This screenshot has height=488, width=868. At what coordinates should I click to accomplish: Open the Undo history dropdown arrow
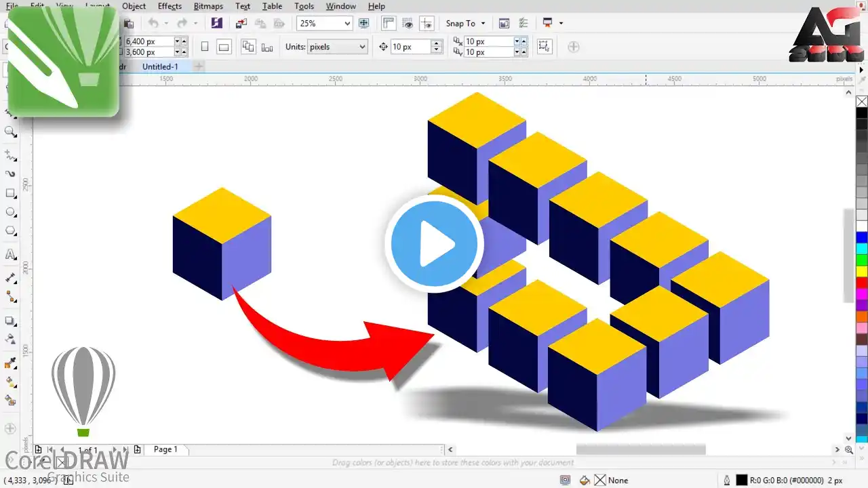166,23
